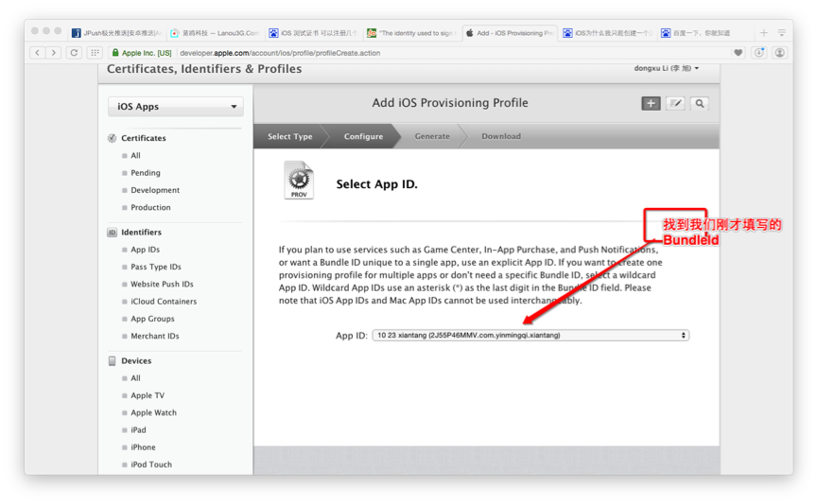Click the Generate step

pos(432,136)
